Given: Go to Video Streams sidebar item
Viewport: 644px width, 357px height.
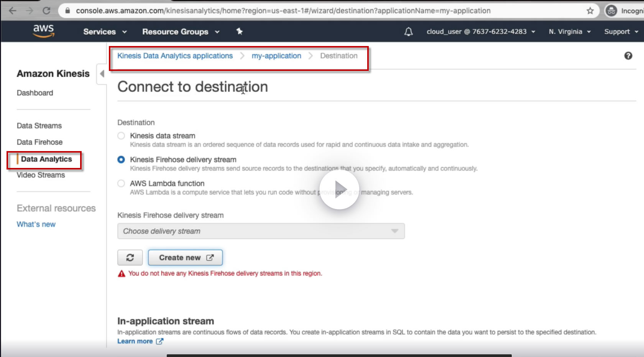Looking at the screenshot, I should click(41, 175).
